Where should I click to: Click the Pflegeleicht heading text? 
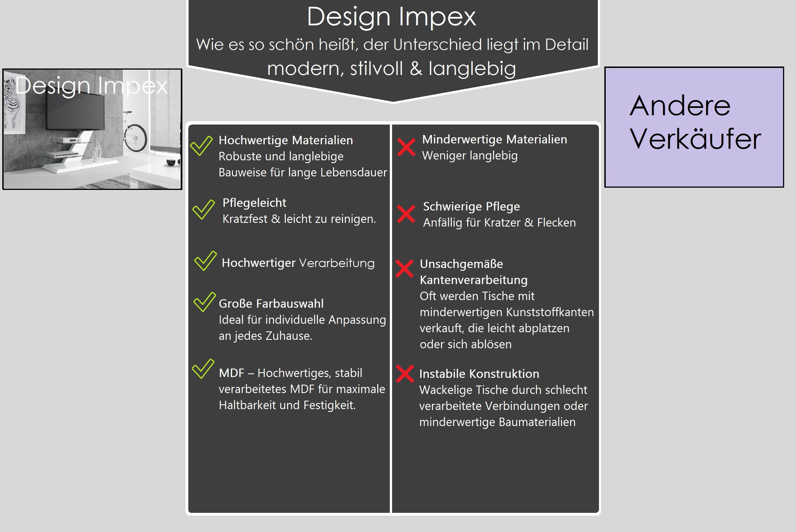[x=254, y=203]
